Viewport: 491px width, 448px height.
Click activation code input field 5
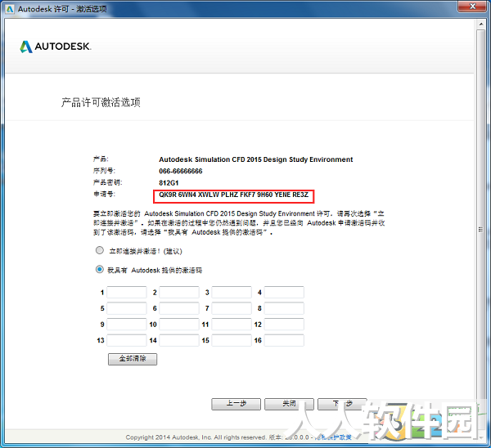point(127,308)
